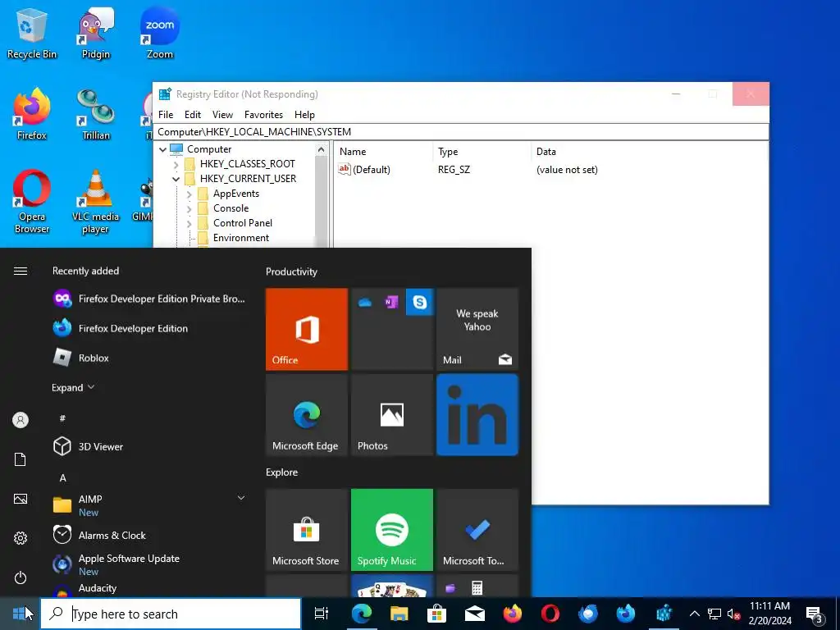The width and height of the screenshot is (840, 630).
Task: Launch Firefox desktop shortcut
Action: click(x=32, y=115)
